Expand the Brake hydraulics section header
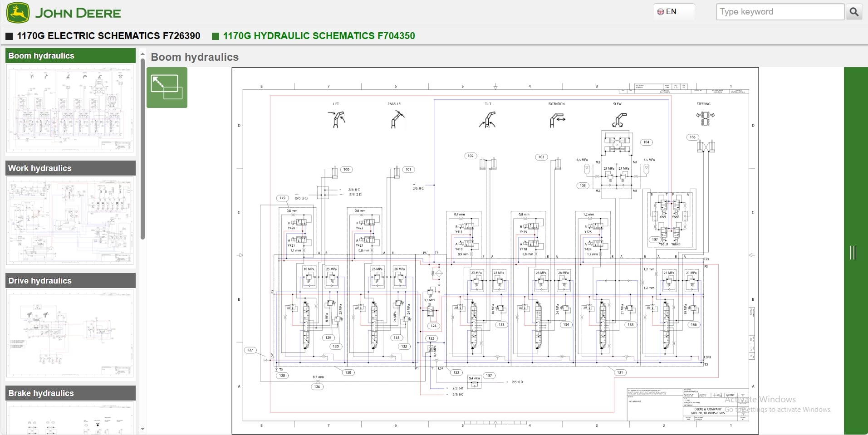This screenshot has height=435, width=868. [69, 393]
